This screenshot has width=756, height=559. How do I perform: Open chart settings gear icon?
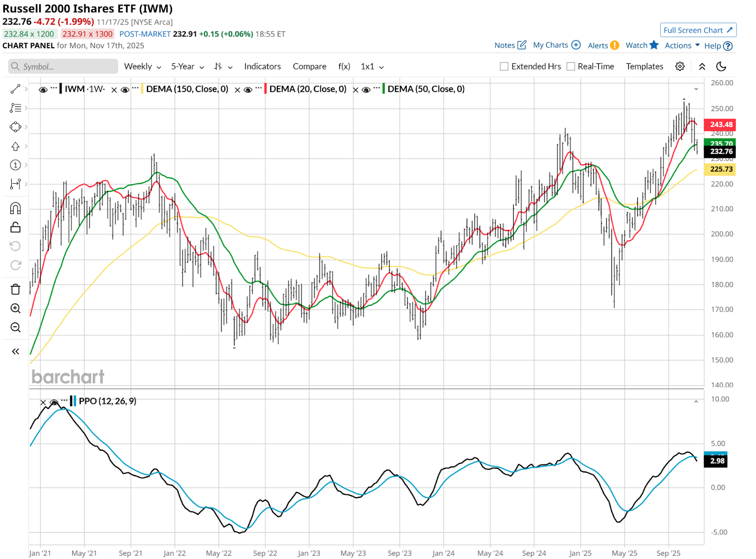(680, 67)
